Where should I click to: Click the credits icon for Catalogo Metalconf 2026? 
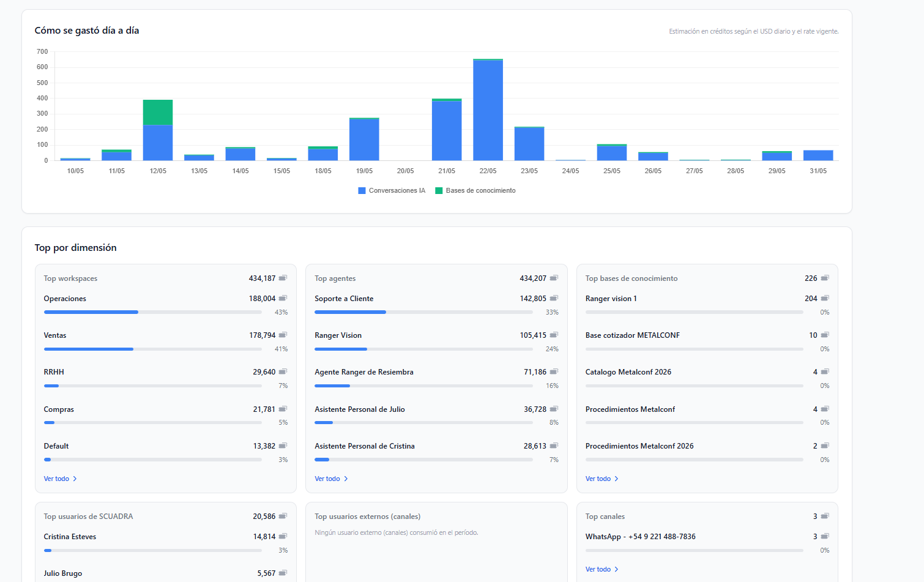click(x=825, y=371)
